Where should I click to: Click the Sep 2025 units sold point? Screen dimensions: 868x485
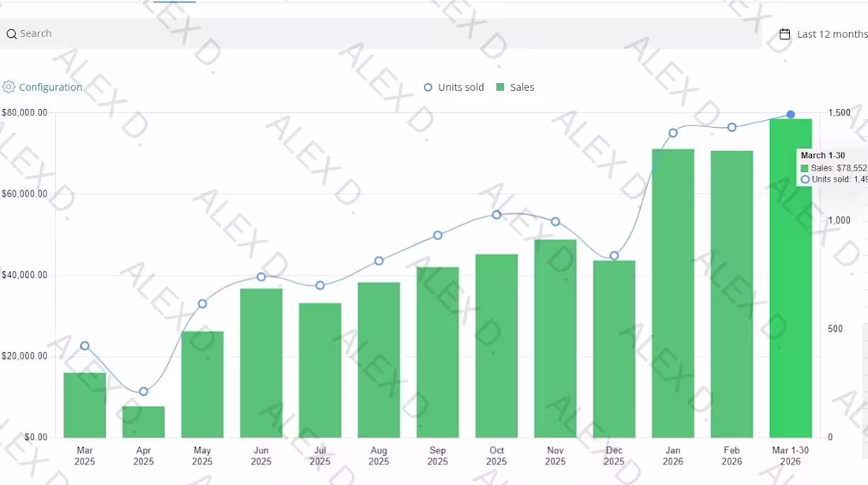(x=437, y=235)
